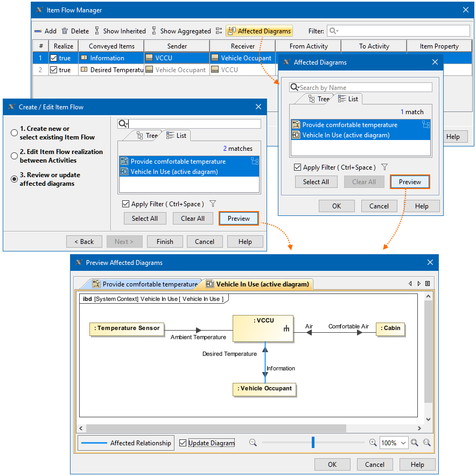Select step 2 Edit Item Flow realization radio
This screenshot has width=476, height=476.
pyautogui.click(x=14, y=156)
